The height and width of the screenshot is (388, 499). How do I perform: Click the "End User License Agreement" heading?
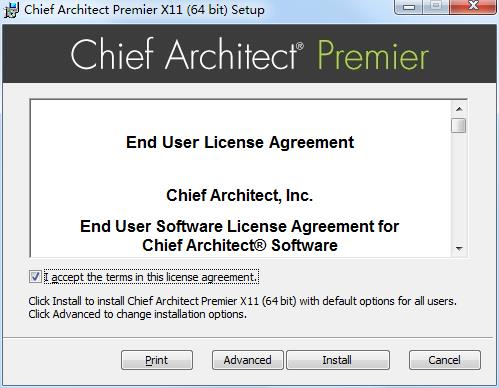pos(240,142)
